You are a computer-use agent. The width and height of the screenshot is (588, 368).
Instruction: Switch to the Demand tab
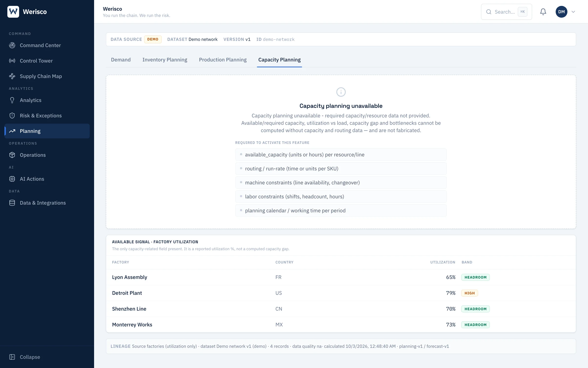click(121, 60)
